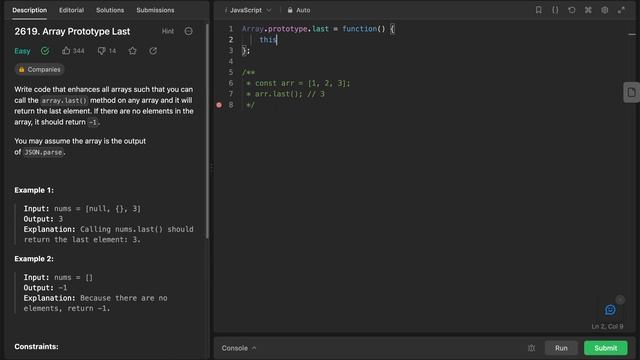Screen dimensions: 640x360
Task: Click the share icon next to the star
Action: click(153, 51)
